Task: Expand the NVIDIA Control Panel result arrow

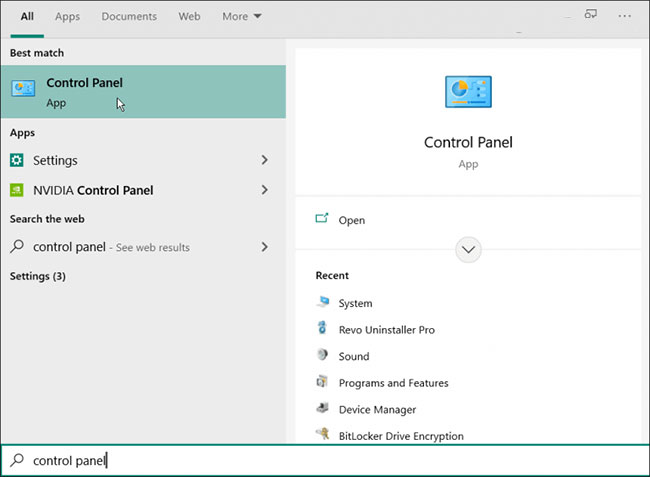Action: click(264, 190)
